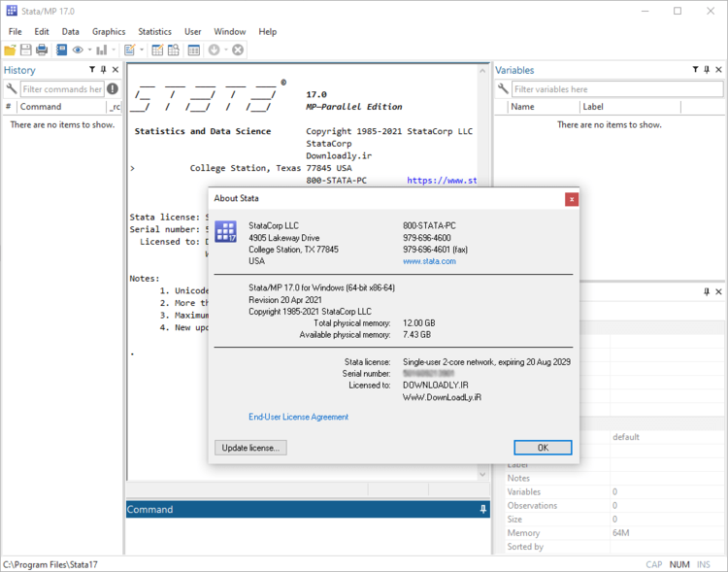Click the Save toolbar icon
The image size is (728, 572).
pos(26,50)
